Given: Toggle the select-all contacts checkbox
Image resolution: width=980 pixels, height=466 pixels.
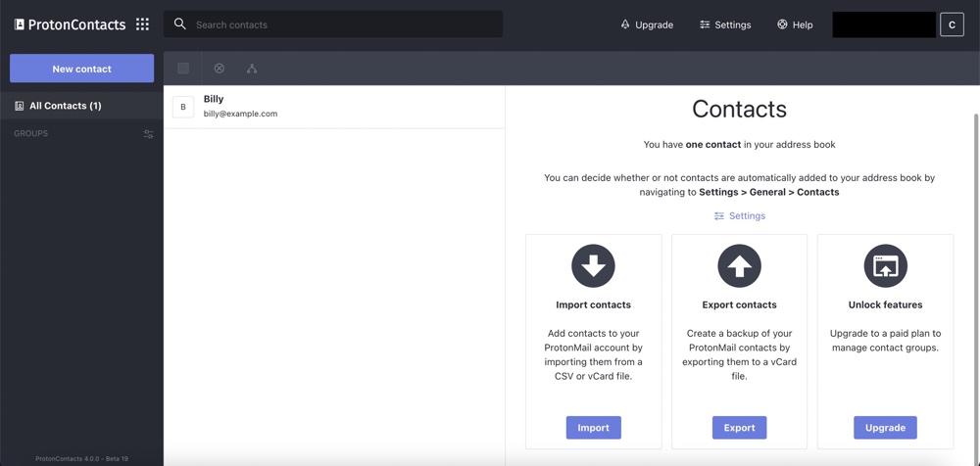Looking at the screenshot, I should (x=183, y=69).
